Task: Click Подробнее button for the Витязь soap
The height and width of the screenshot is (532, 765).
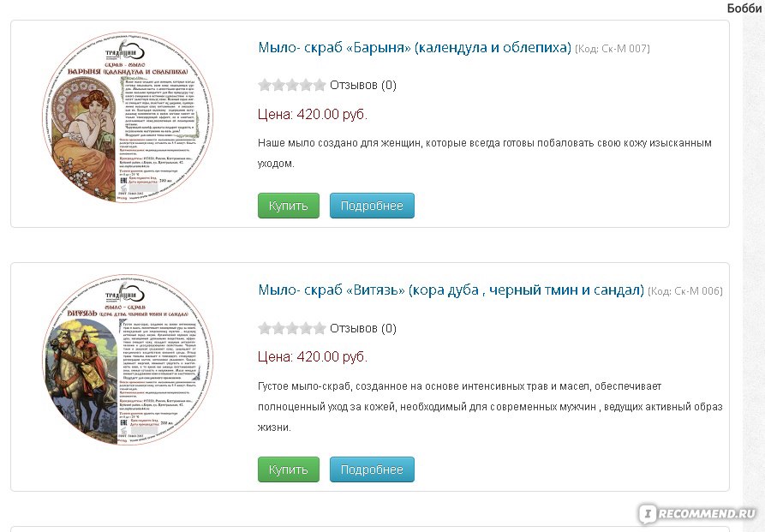Action: 372,469
